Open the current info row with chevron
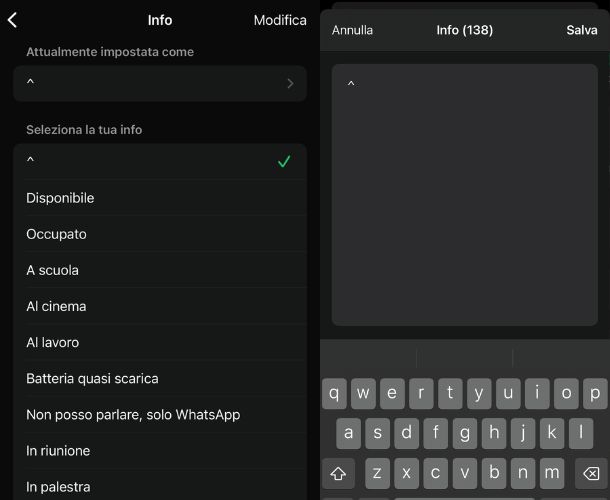 pyautogui.click(x=160, y=83)
